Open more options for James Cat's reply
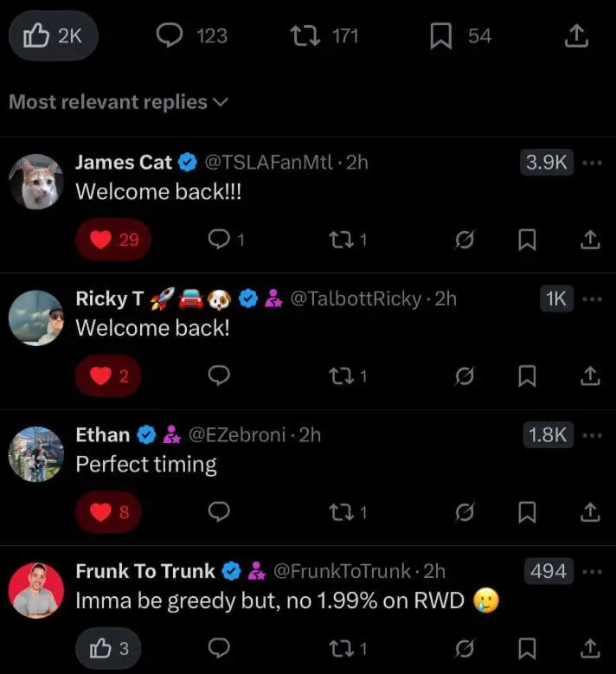Image resolution: width=616 pixels, height=674 pixels. click(591, 162)
